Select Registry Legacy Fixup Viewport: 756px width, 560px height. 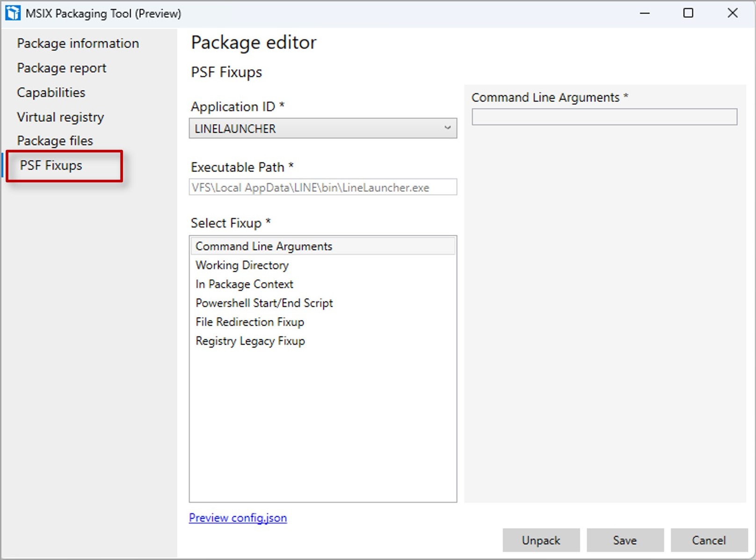click(250, 341)
